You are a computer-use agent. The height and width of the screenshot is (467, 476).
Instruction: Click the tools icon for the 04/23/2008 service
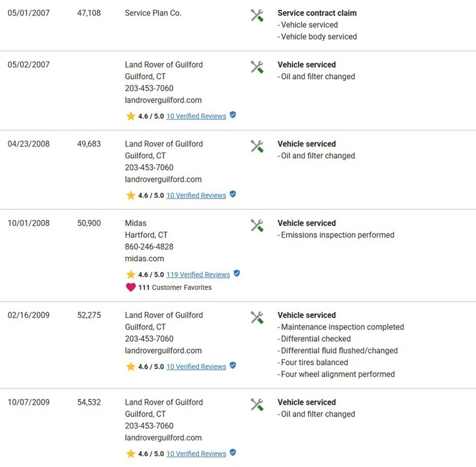pyautogui.click(x=257, y=146)
